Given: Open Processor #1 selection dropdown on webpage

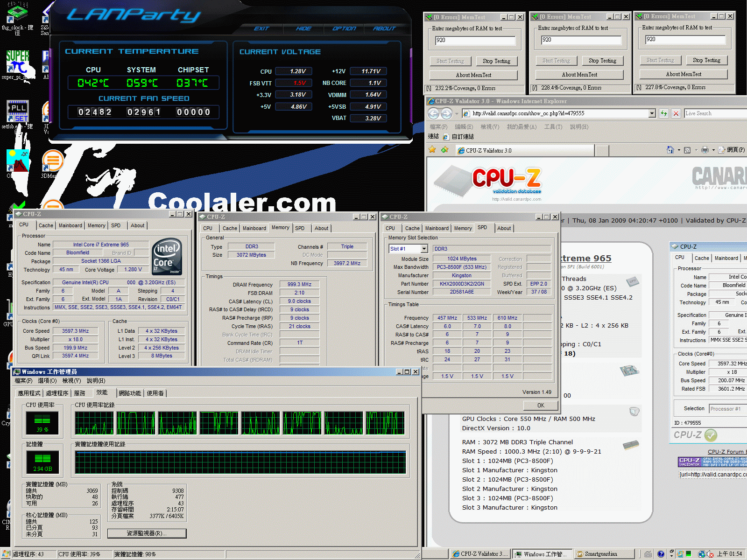Looking at the screenshot, I should click(x=727, y=409).
